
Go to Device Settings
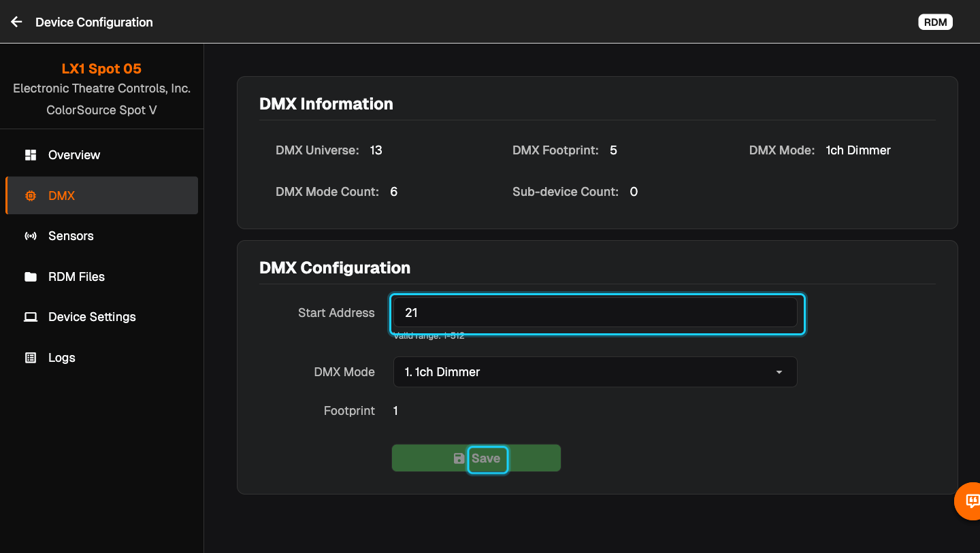101,317
